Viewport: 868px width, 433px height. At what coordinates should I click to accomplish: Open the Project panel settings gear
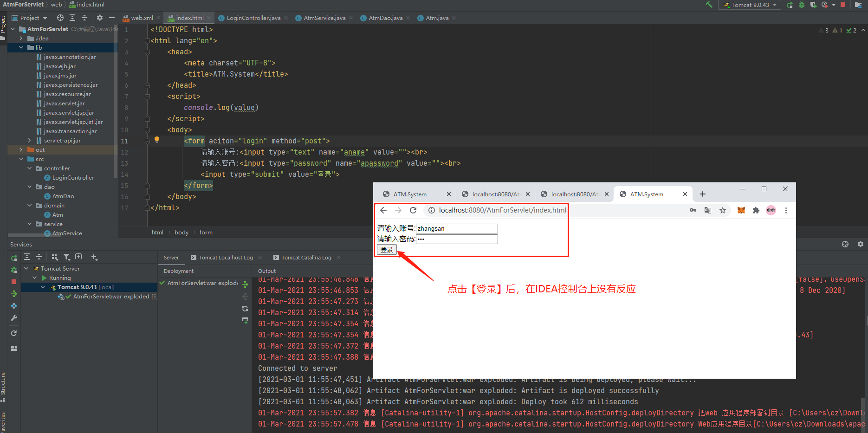coord(100,18)
